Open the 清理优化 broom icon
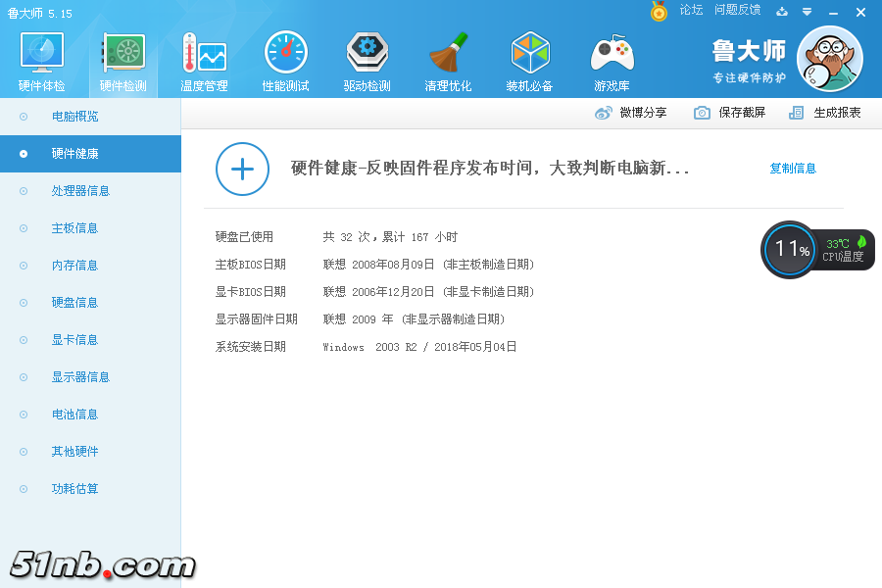Image resolution: width=882 pixels, height=588 pixels. pos(448,54)
